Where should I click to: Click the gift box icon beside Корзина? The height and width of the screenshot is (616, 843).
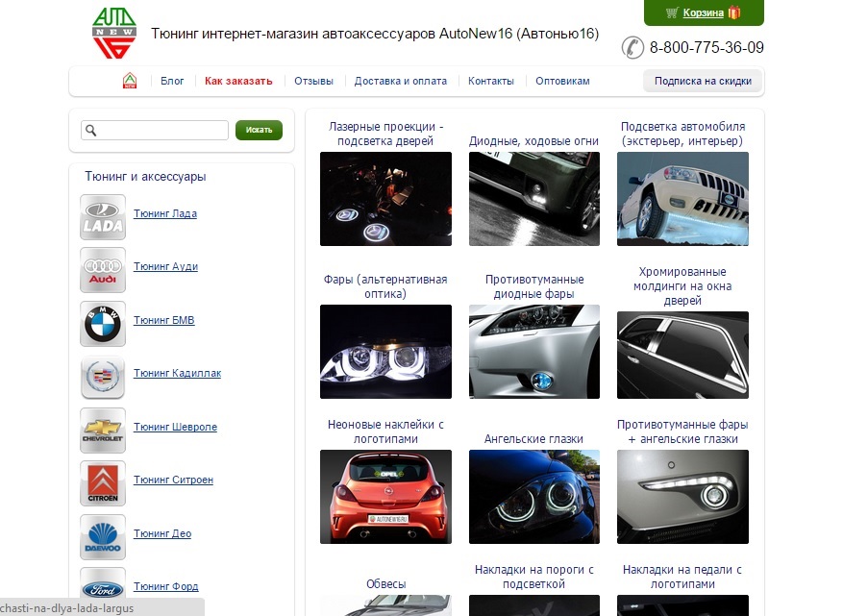(734, 12)
